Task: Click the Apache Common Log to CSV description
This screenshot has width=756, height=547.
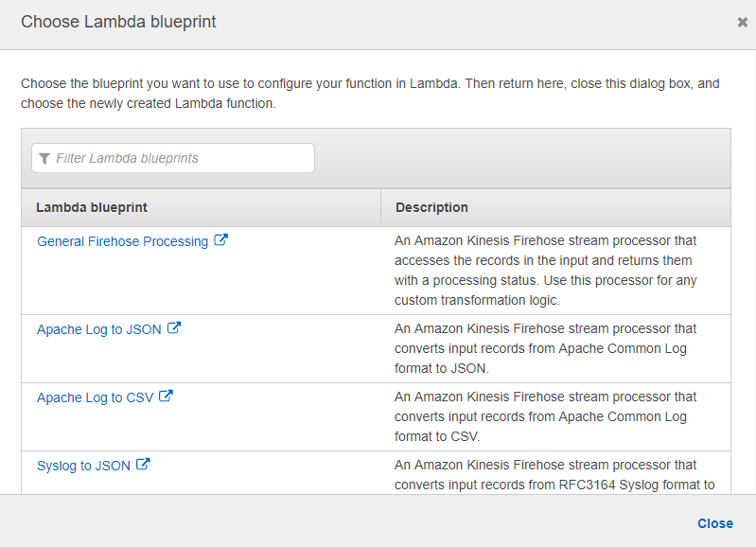Action: pos(545,416)
